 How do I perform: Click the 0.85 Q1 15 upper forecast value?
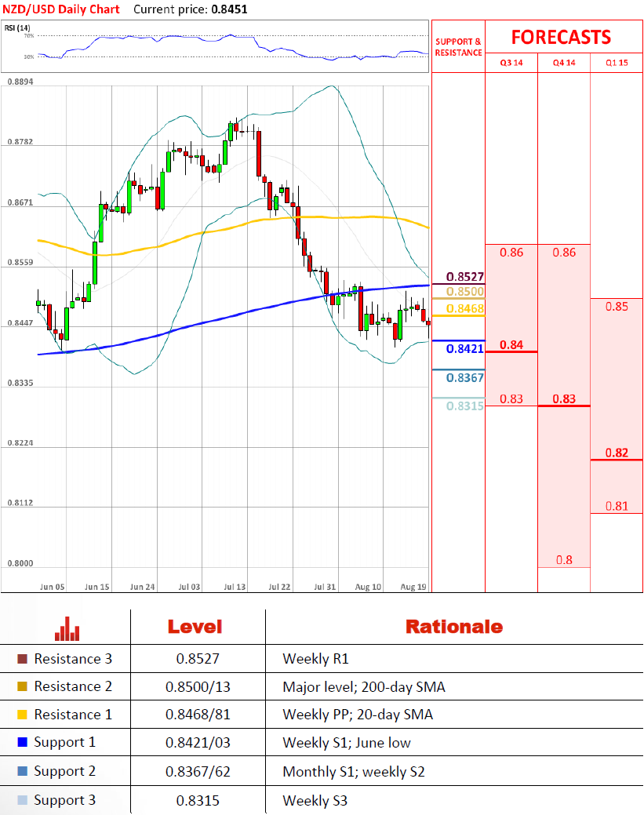click(617, 307)
